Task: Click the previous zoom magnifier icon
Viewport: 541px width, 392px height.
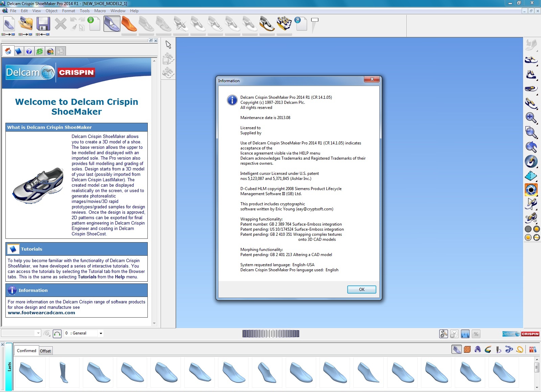Action: coord(531,147)
